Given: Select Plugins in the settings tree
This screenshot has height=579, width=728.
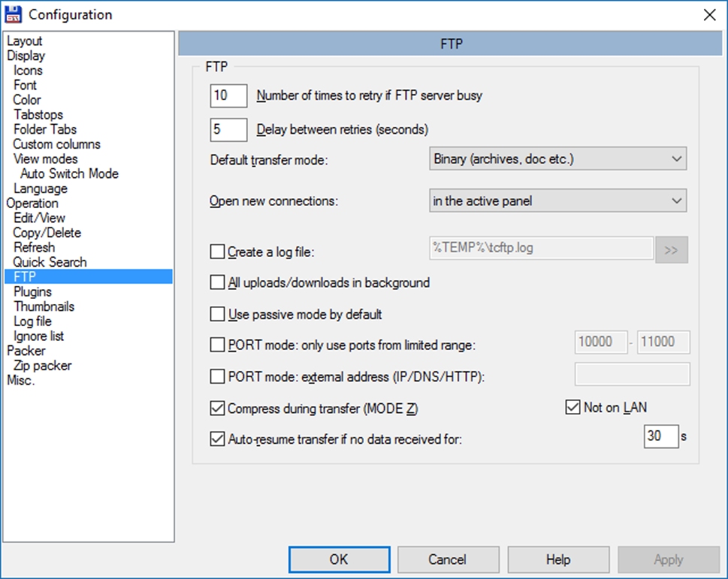Looking at the screenshot, I should click(x=32, y=292).
